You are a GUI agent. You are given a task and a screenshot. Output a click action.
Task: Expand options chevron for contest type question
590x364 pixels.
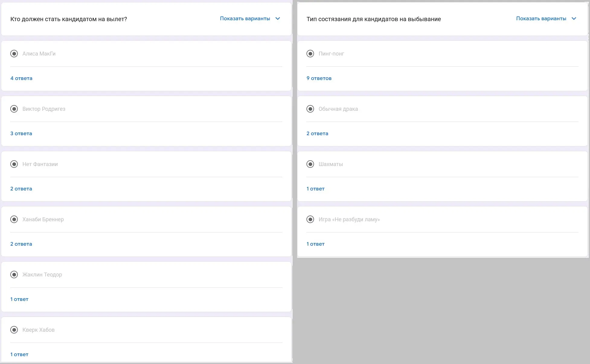tap(574, 19)
